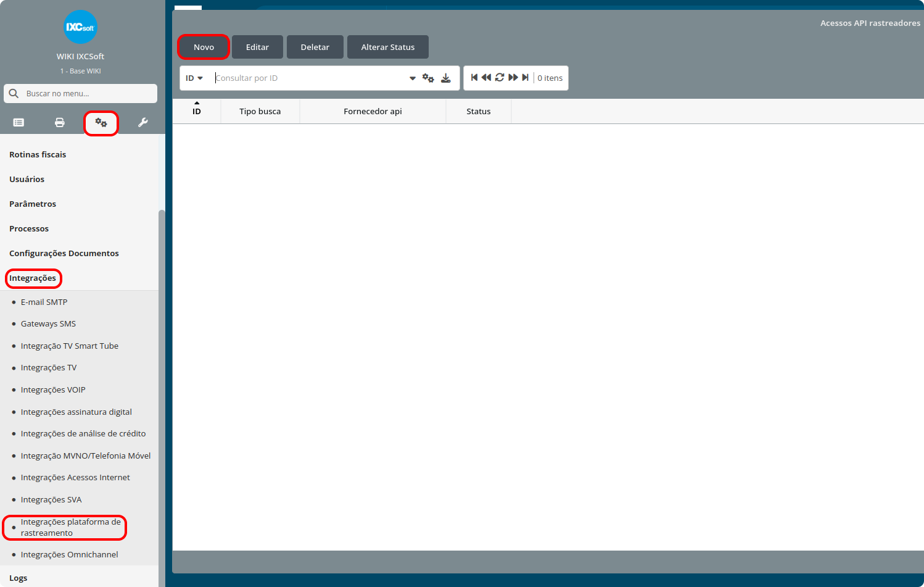
Task: Click the Consultar por ID field
Action: pos(310,78)
